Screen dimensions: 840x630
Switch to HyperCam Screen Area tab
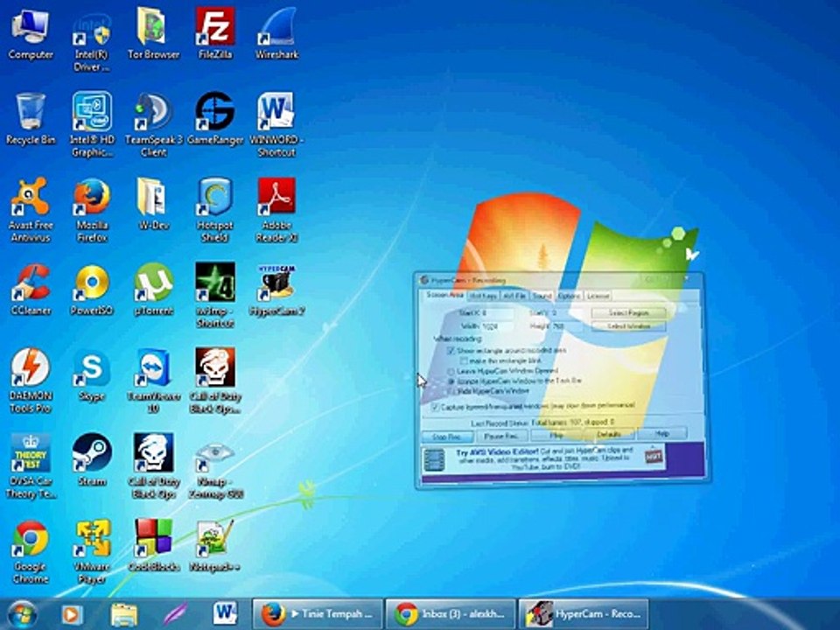444,295
